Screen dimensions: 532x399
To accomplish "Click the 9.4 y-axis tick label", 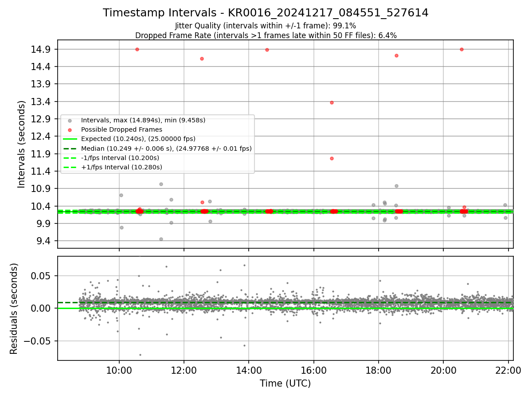I will (44, 241).
